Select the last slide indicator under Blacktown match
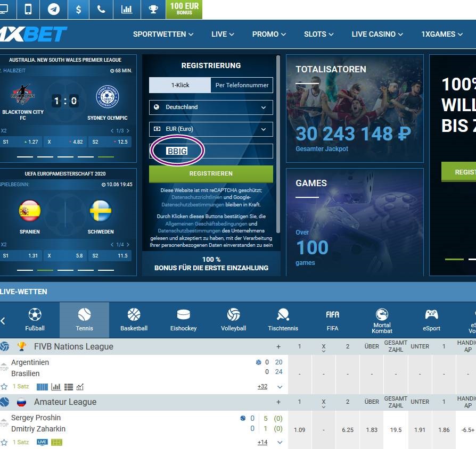The height and width of the screenshot is (449, 476). [x=105, y=157]
